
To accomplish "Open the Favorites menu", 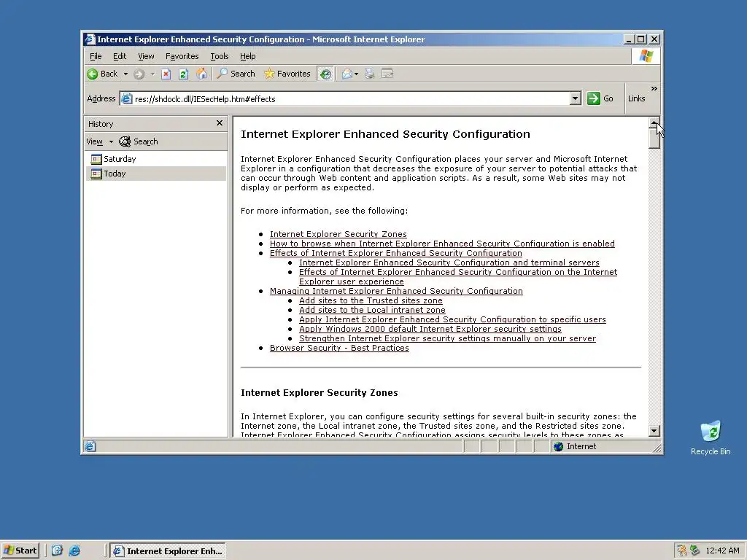I will pos(182,56).
